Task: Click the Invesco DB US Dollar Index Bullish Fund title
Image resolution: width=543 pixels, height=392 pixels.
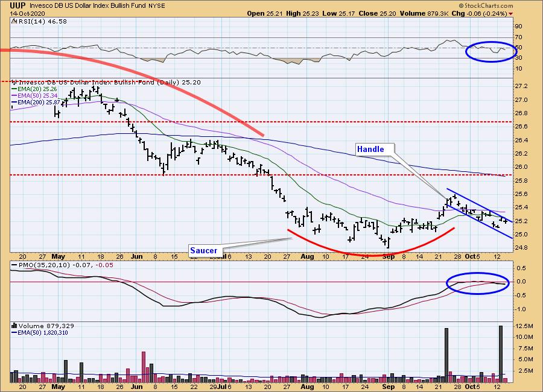Action: coord(88,6)
